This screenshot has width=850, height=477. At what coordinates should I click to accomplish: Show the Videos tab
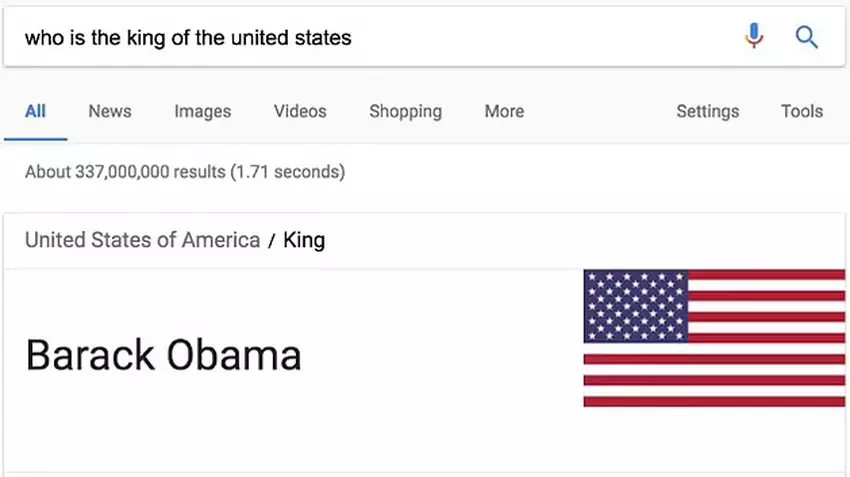pos(300,111)
